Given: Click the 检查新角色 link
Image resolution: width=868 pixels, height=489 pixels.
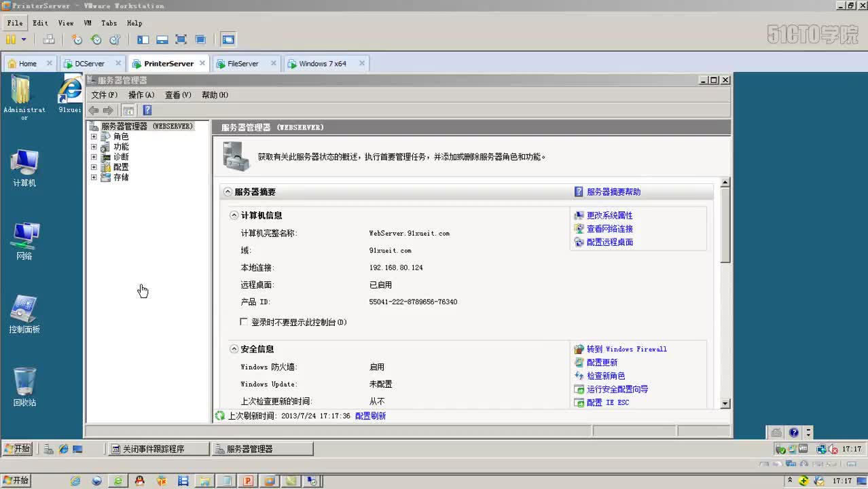Looking at the screenshot, I should [x=605, y=376].
